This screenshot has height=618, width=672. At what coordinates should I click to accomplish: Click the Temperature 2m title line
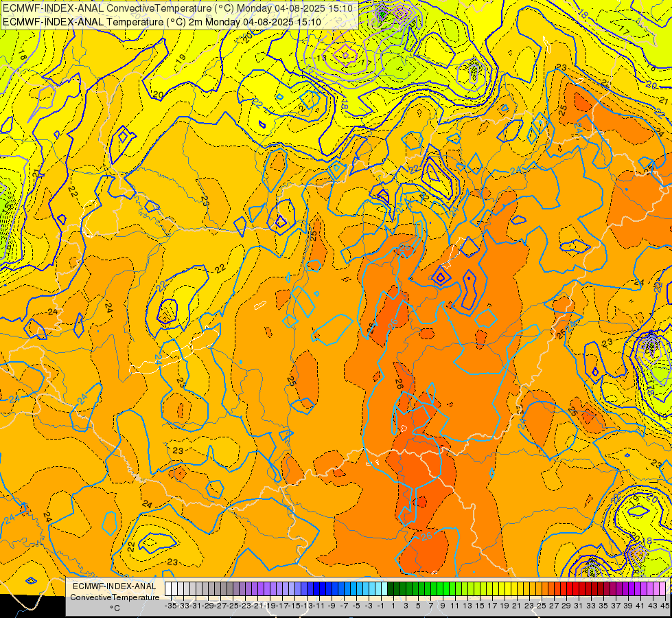tap(161, 22)
